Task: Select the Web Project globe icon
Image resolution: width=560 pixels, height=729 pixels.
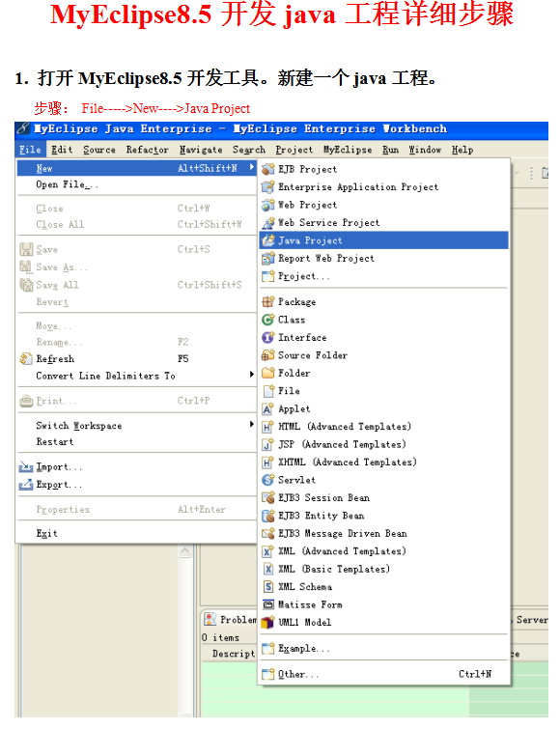Action: tap(268, 205)
